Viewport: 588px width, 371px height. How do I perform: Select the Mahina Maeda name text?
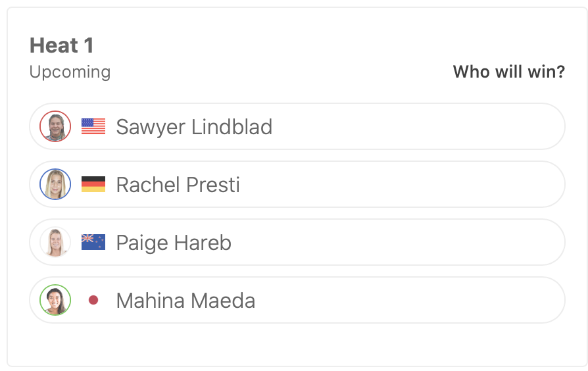(185, 300)
